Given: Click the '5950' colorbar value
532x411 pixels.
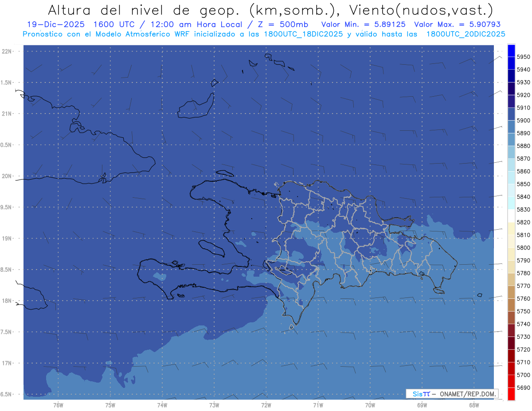Looking at the screenshot, I should [523, 57].
